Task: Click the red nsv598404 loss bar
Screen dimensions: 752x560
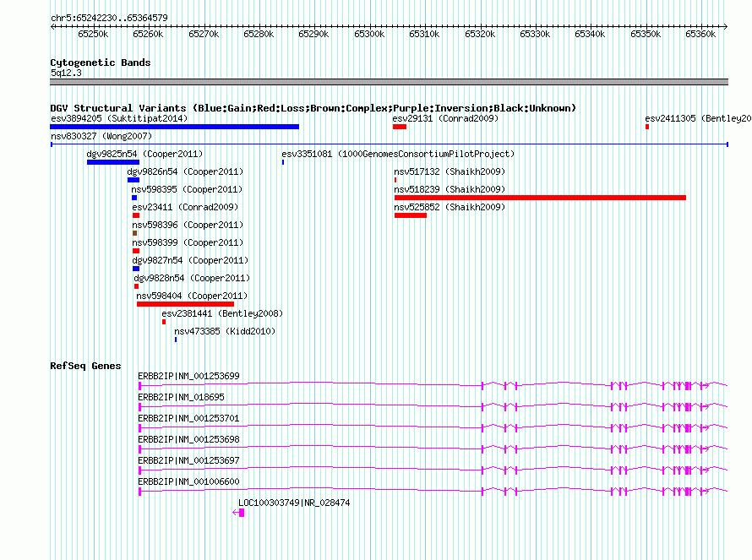Action: click(186, 304)
